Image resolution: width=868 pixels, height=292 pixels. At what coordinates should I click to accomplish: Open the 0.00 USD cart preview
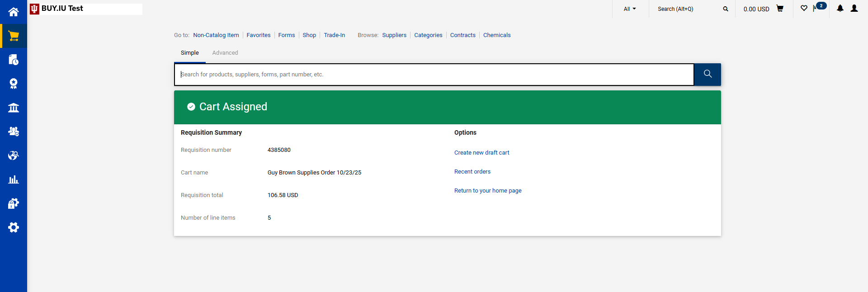[763, 9]
